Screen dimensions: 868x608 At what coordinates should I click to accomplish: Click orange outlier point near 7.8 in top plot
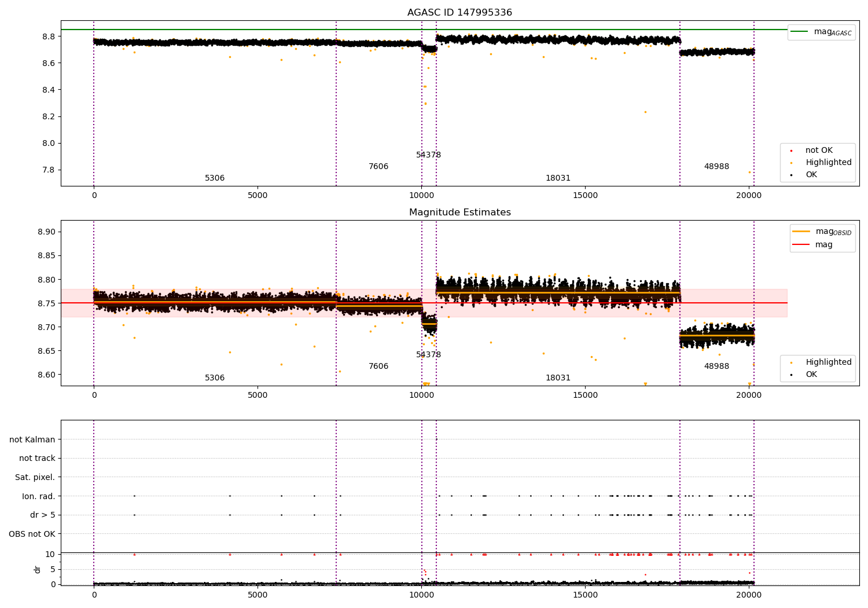click(749, 172)
